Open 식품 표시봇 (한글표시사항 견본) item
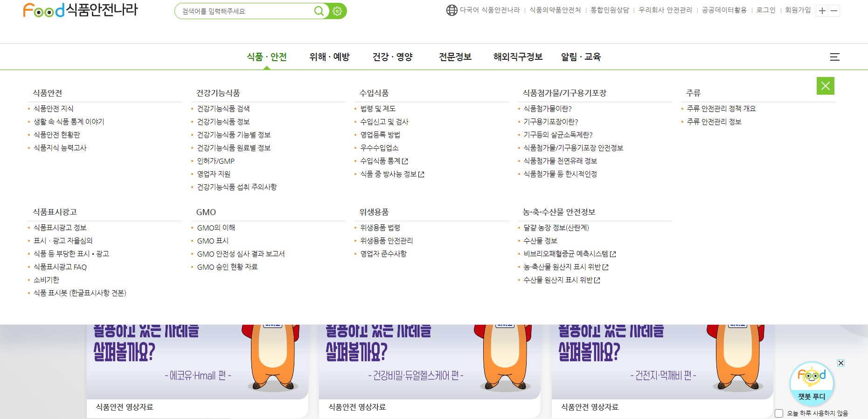 coord(80,293)
